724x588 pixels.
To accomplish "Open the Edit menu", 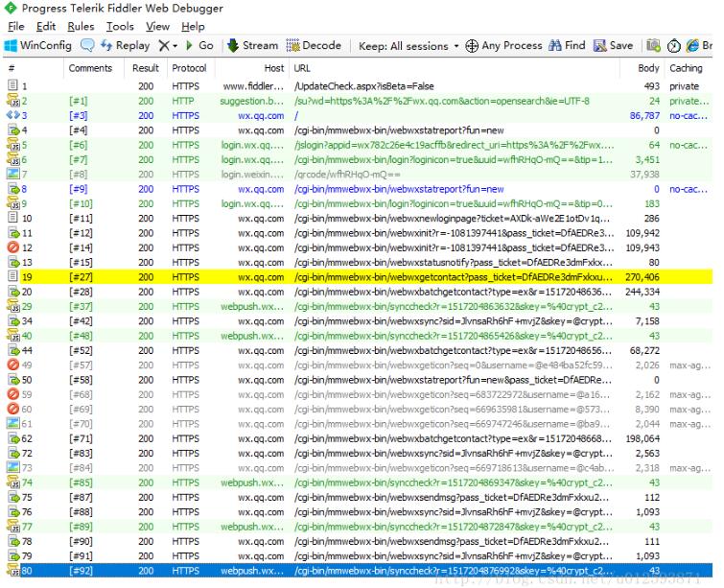I will click(46, 26).
